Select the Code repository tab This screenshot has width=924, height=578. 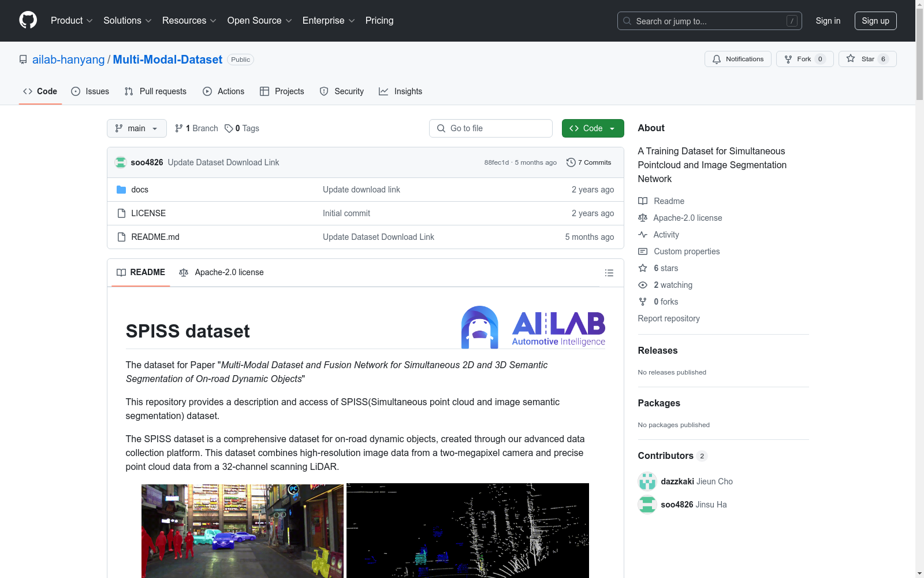(x=40, y=91)
